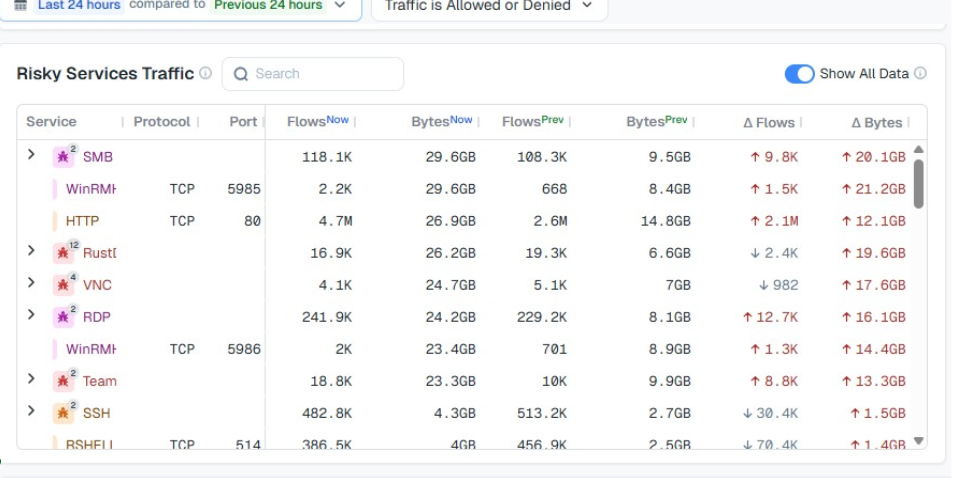The height and width of the screenshot is (479, 962).
Task: Select the HTTP service row
Action: pyautogui.click(x=464, y=221)
